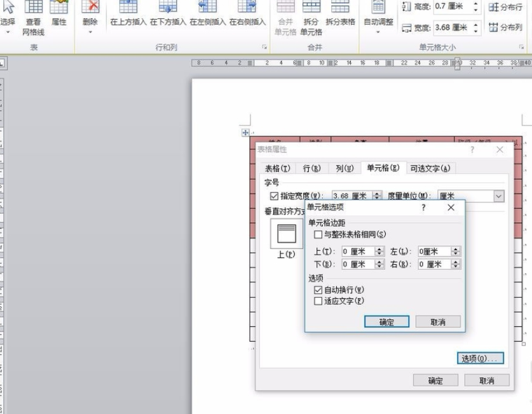Close the 表格属性 dialog

[x=500, y=149]
